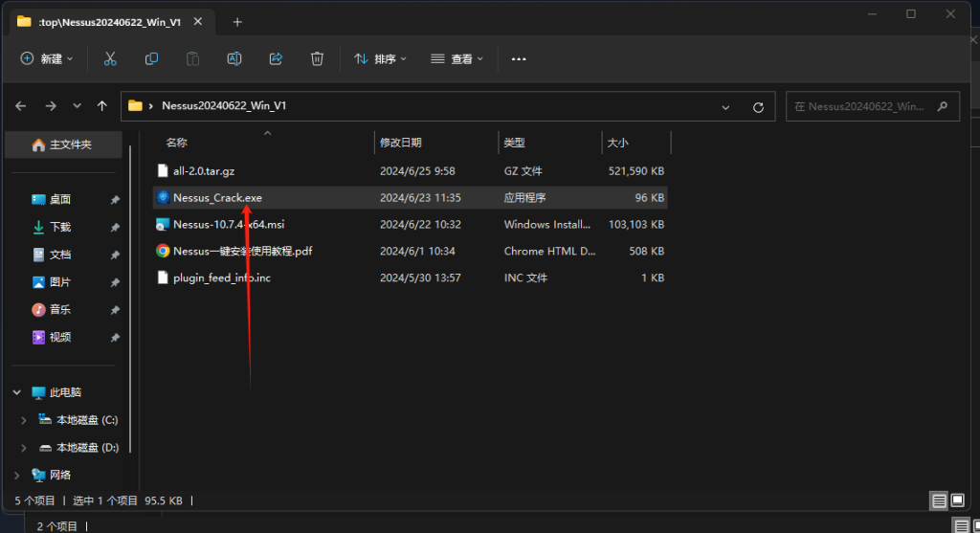Click the Delete trash icon

[x=317, y=58]
